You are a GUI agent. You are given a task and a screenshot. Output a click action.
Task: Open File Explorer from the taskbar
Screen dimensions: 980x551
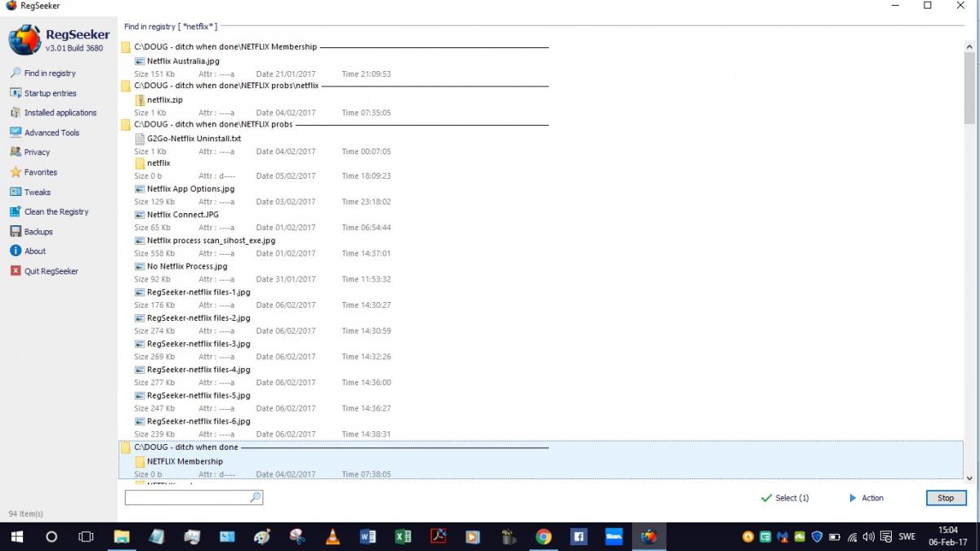tap(121, 537)
